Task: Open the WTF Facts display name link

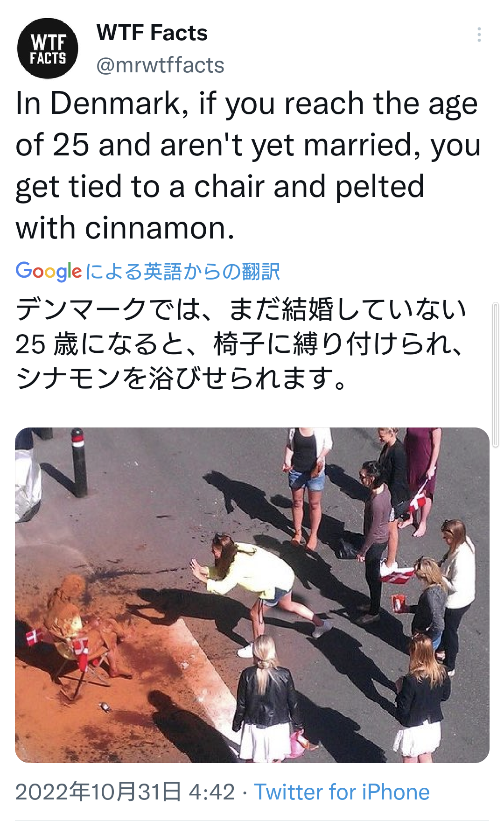Action: click(152, 33)
